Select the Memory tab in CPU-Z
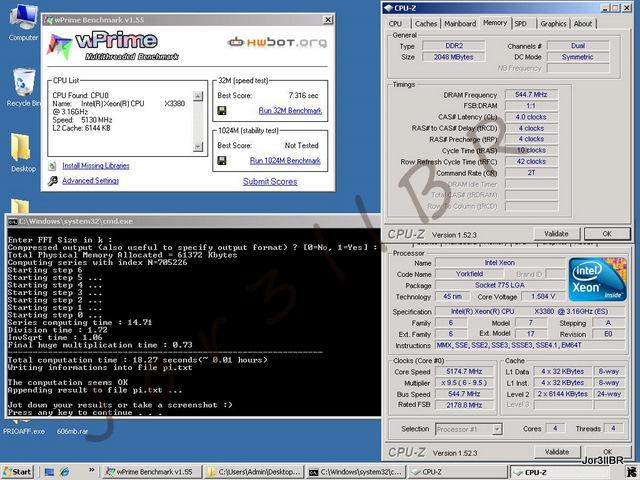 click(495, 23)
